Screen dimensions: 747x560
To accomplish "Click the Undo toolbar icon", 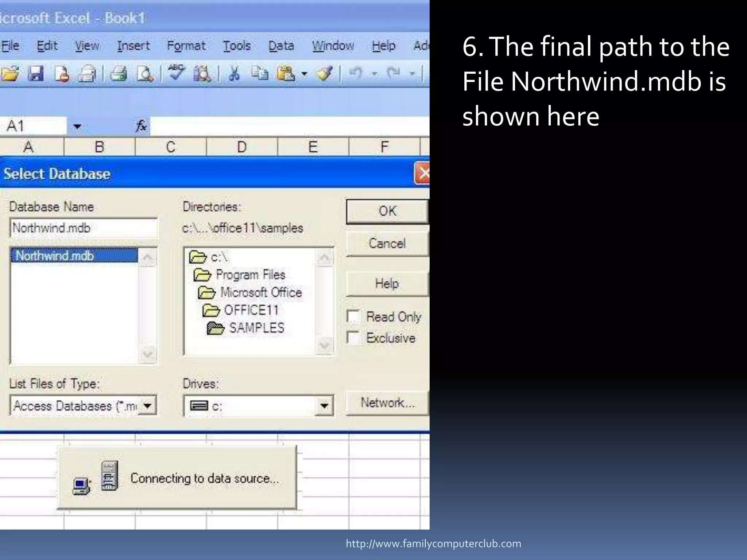I will coord(356,73).
